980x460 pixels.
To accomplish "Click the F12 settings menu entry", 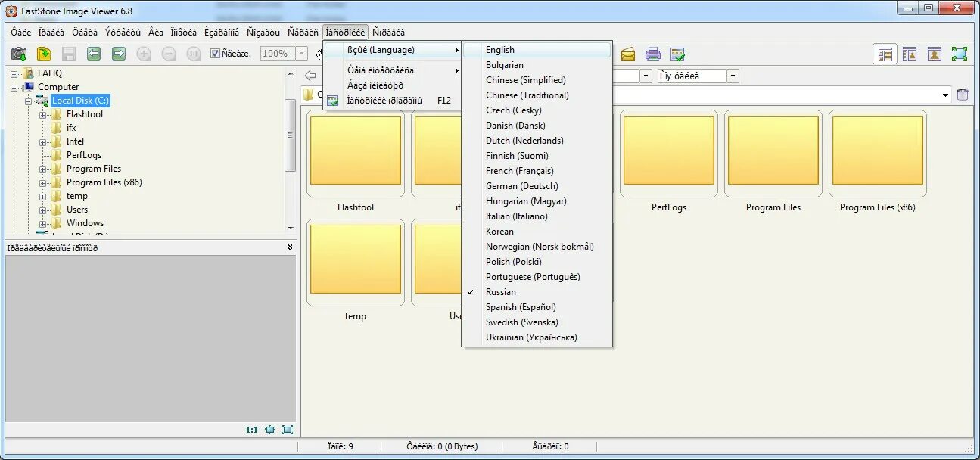I will point(392,101).
